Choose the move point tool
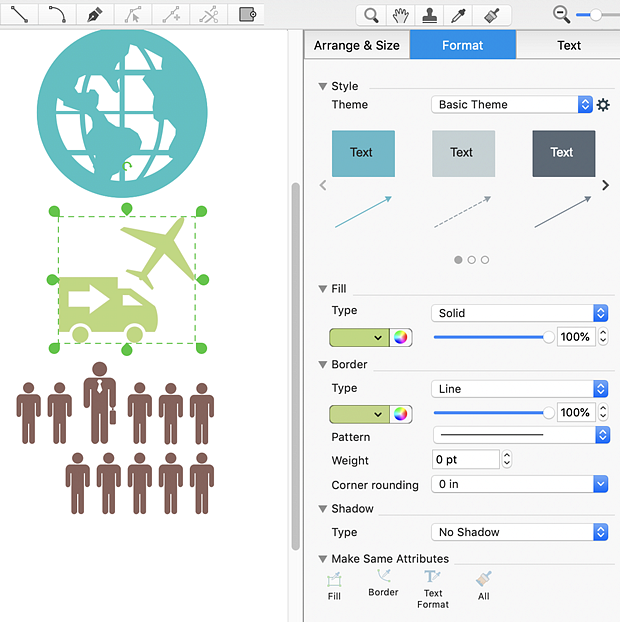Viewport: 620px width, 622px height. pos(133,14)
